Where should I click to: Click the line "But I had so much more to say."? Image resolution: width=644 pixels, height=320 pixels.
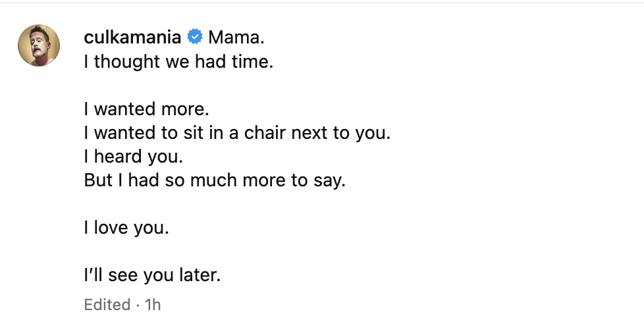tap(215, 180)
